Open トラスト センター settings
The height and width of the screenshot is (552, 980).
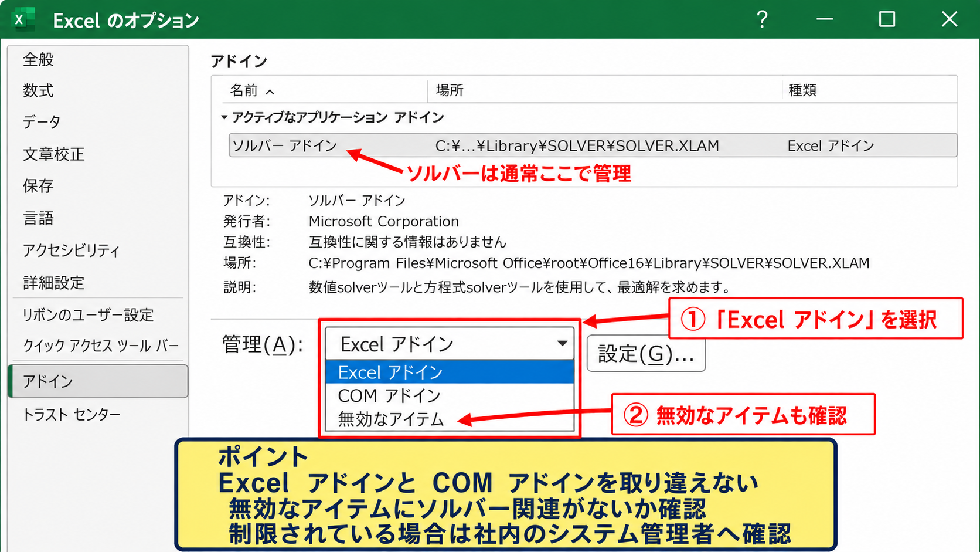72,414
